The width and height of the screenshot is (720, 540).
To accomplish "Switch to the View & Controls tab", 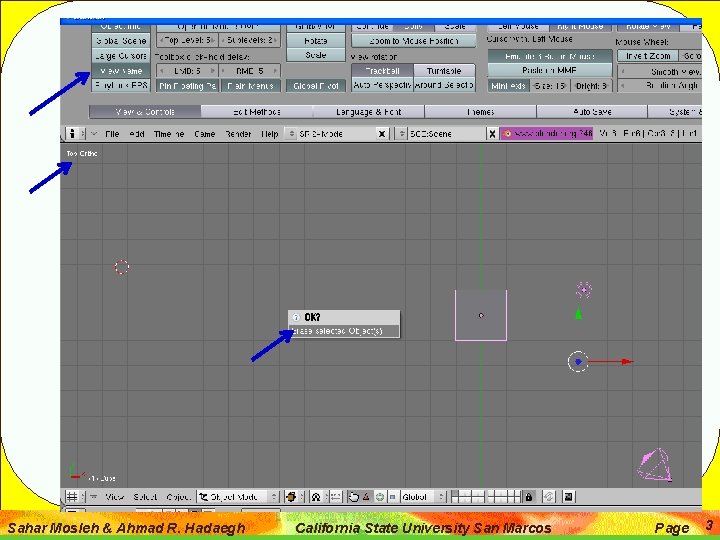I will click(145, 112).
